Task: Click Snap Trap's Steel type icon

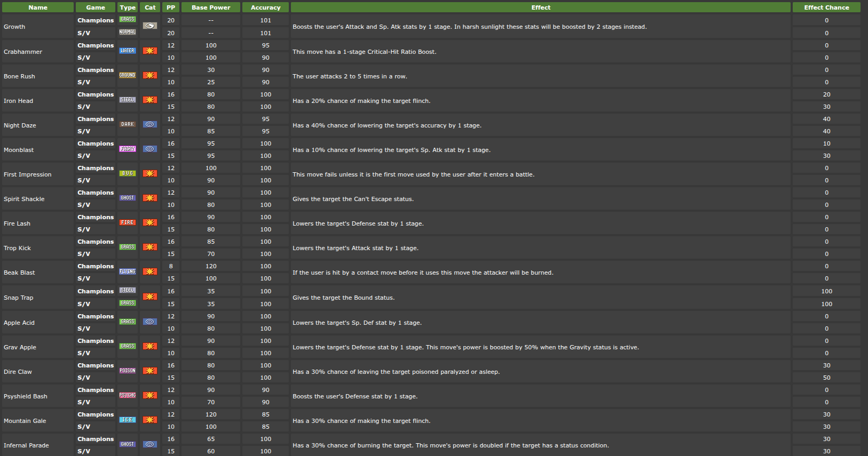Action: (x=128, y=290)
